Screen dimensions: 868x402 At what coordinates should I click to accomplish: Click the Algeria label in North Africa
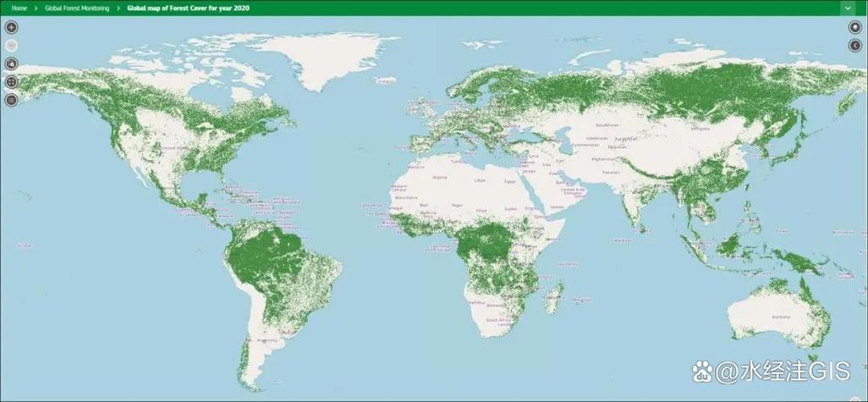[439, 178]
